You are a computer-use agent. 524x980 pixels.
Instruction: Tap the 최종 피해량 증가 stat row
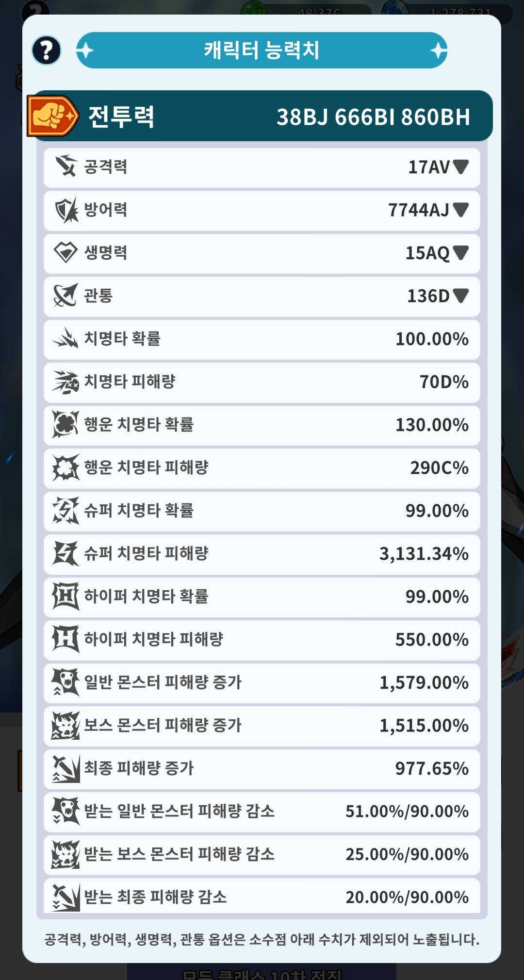tap(262, 768)
